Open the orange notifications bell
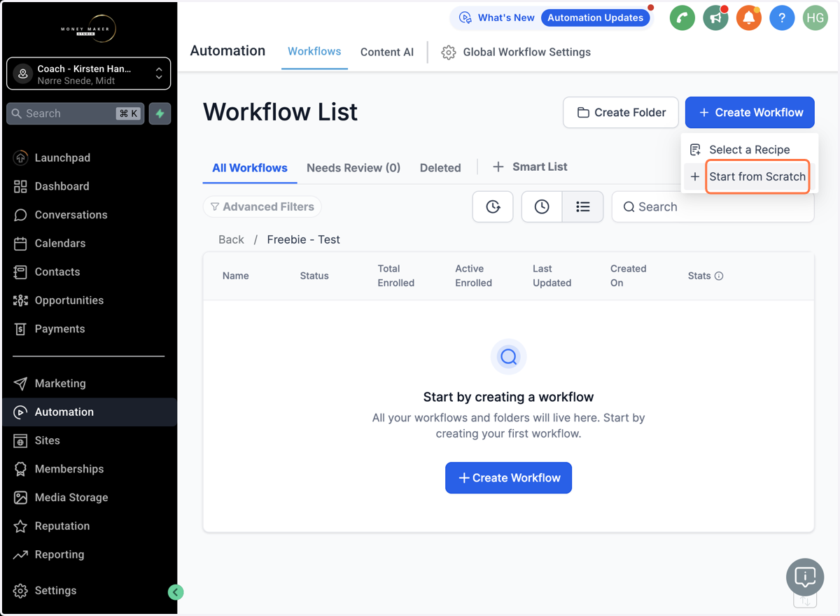This screenshot has width=840, height=616. (748, 18)
